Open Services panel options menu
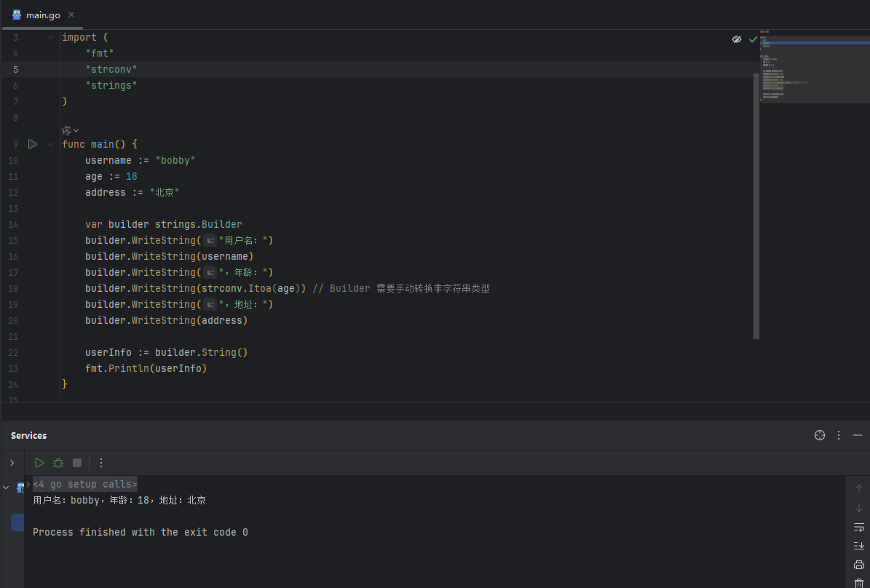The width and height of the screenshot is (870, 588). [x=839, y=435]
